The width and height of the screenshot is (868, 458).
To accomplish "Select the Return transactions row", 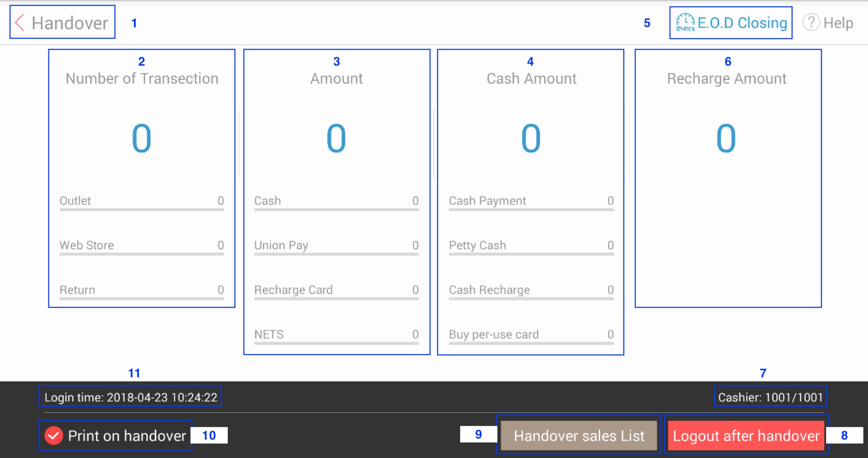I will 141,290.
